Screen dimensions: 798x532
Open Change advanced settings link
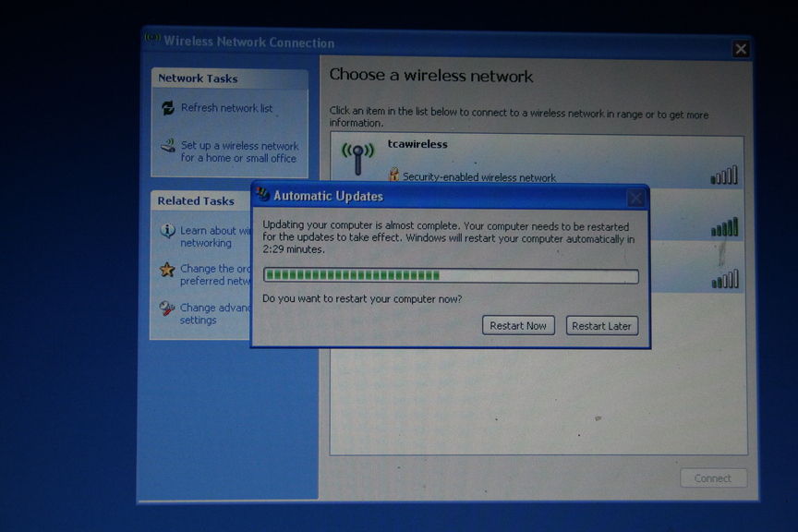tap(215, 314)
